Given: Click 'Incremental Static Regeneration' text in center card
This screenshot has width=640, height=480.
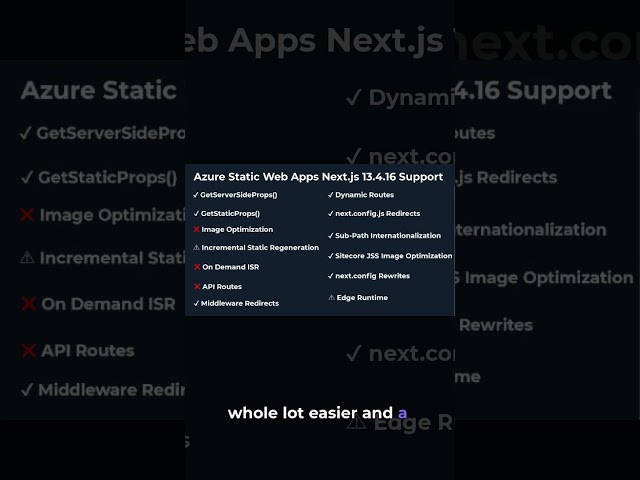Looking at the screenshot, I should coord(260,248).
